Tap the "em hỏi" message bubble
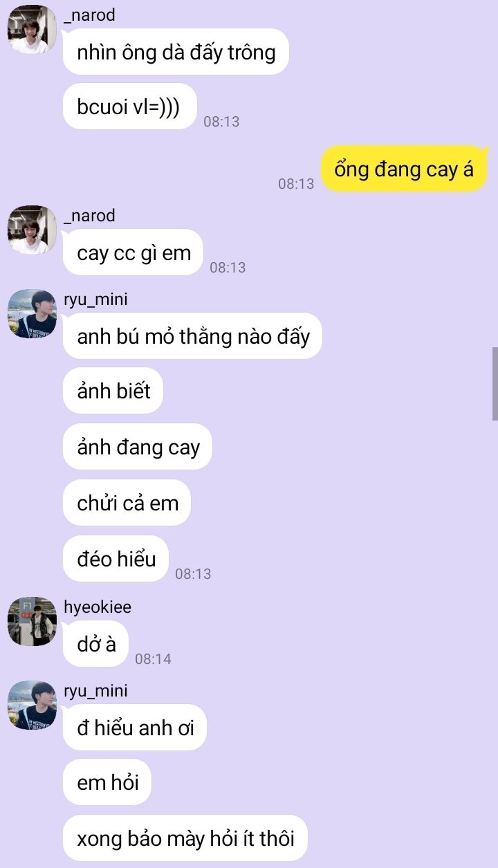 (x=107, y=783)
